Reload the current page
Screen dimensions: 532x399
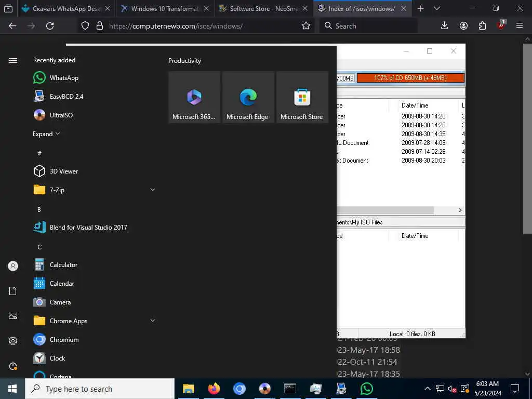click(x=50, y=26)
